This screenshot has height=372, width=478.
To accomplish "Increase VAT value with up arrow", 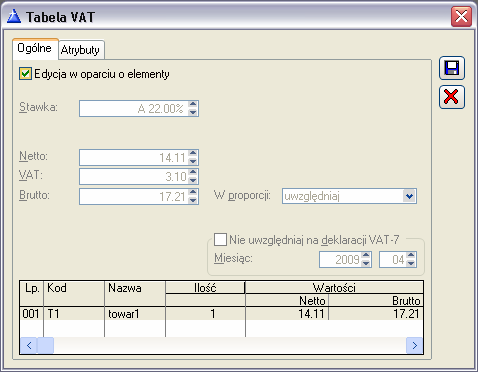I will click(193, 173).
